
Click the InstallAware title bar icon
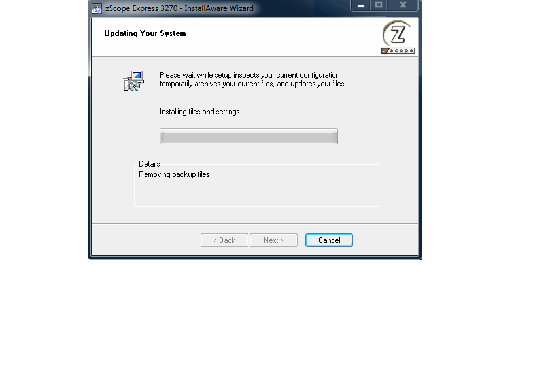[x=97, y=8]
